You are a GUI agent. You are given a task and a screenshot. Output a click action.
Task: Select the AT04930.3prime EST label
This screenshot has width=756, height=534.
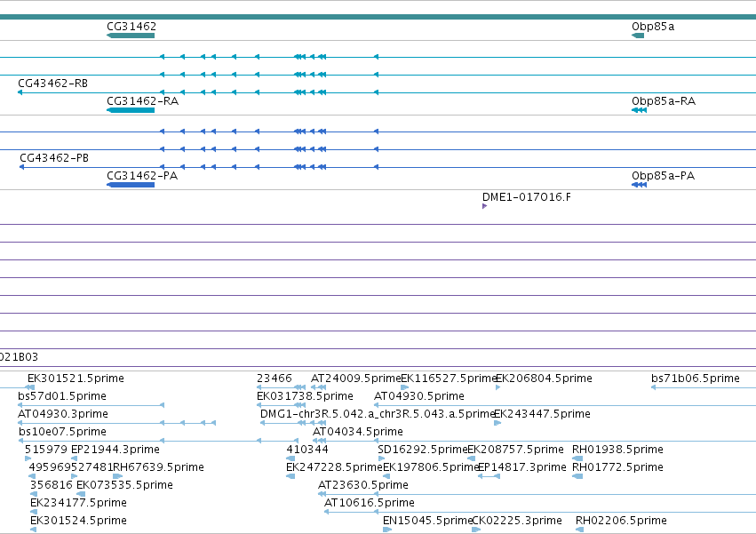63,414
